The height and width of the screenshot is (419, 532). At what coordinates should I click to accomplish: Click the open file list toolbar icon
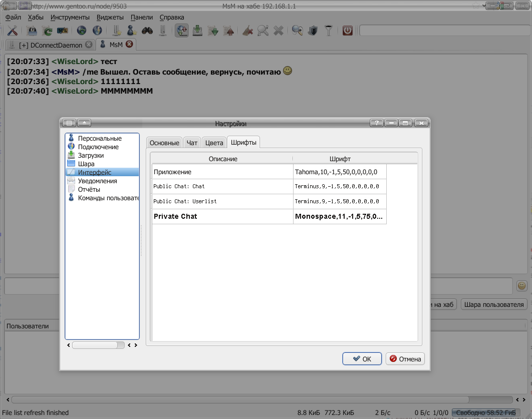(32, 31)
